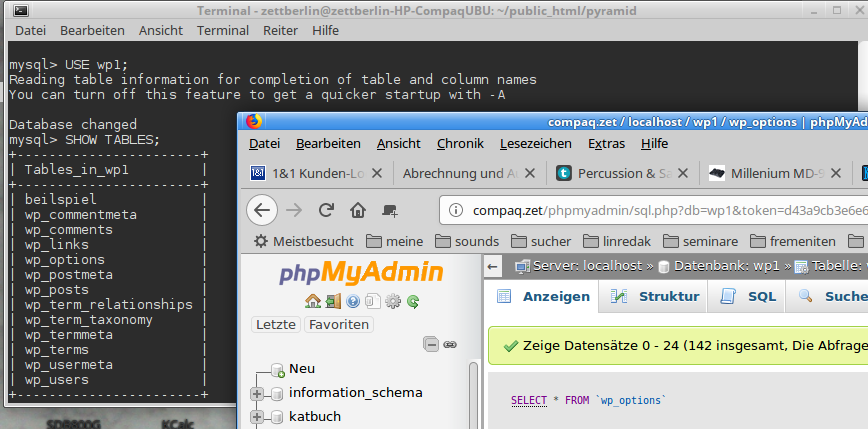Expand the information_schema database node
The width and height of the screenshot is (868, 429).
[257, 393]
